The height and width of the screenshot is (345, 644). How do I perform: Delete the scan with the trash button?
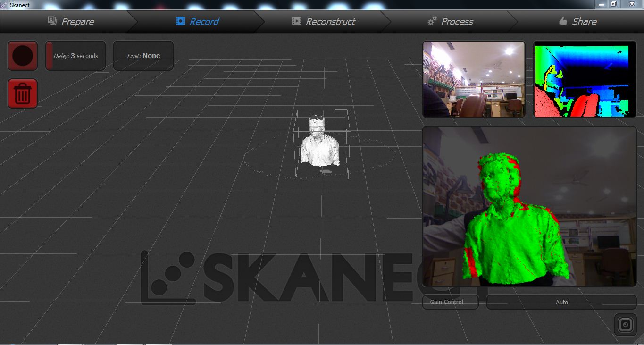pos(23,93)
